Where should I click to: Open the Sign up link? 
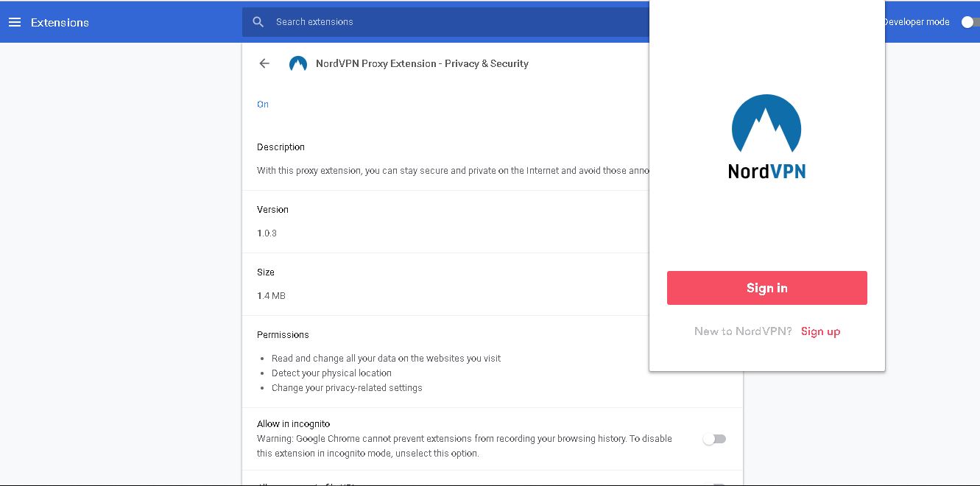click(820, 331)
